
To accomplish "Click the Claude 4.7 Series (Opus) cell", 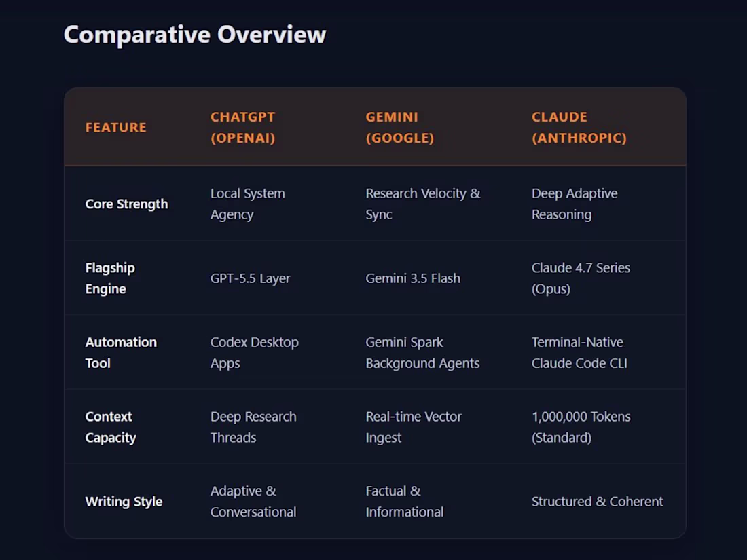I will (x=581, y=278).
